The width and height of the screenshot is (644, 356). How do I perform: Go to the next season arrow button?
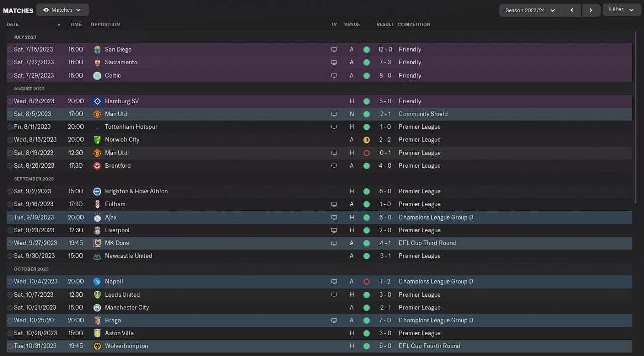[x=591, y=10]
